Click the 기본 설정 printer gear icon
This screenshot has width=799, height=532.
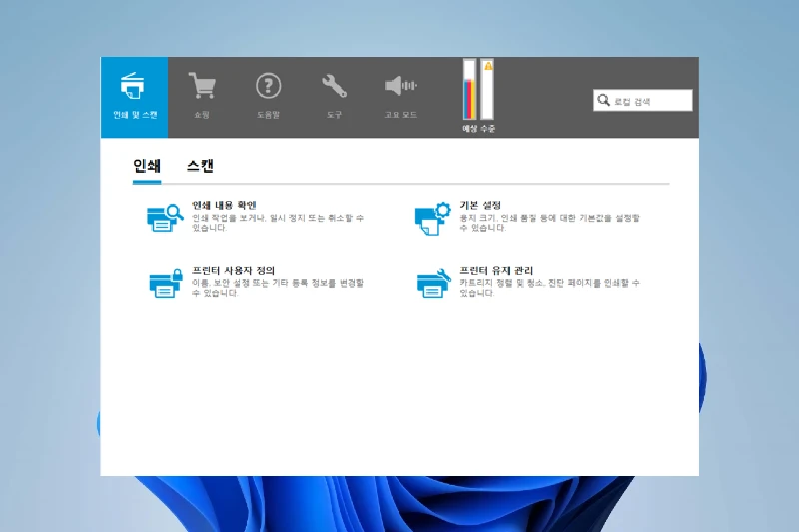433,219
